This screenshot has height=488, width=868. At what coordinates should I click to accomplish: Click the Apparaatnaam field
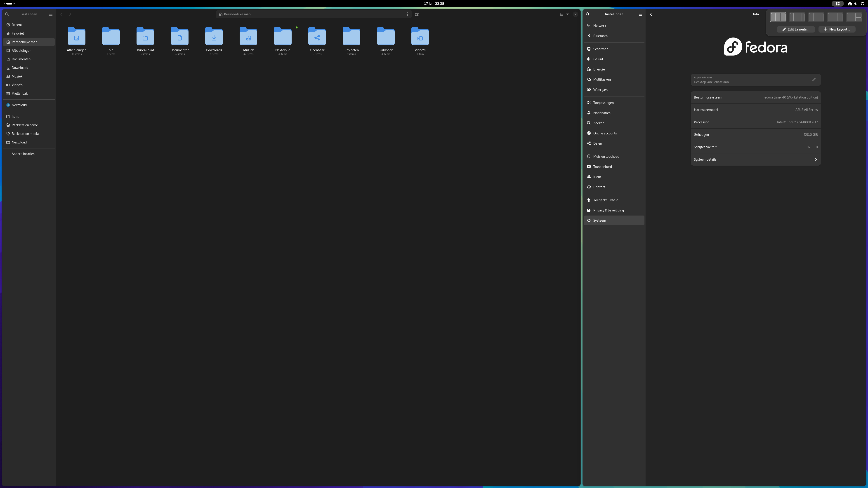755,80
